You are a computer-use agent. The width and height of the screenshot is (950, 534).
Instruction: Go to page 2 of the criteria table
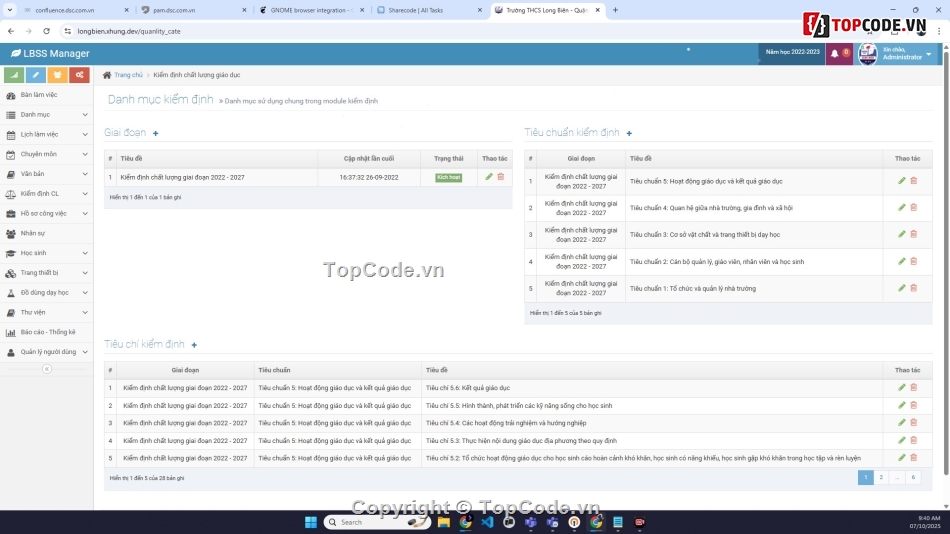click(x=881, y=478)
